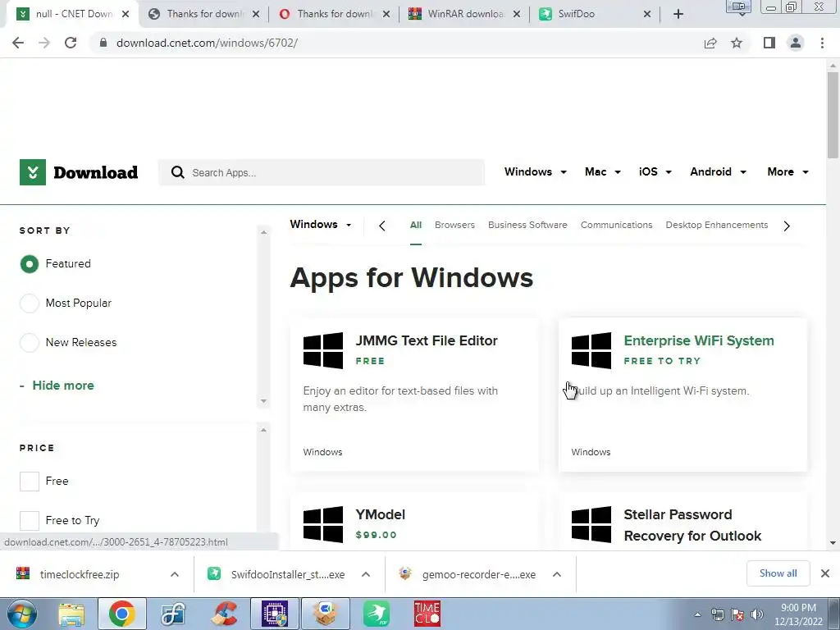
Task: Click the Sort By panel scroll down arrow
Action: (x=263, y=401)
